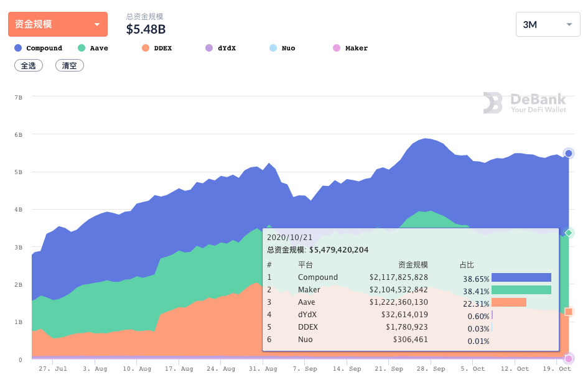588x385 pixels.
Task: Toggle the Nuo series in the legend
Action: pos(282,48)
